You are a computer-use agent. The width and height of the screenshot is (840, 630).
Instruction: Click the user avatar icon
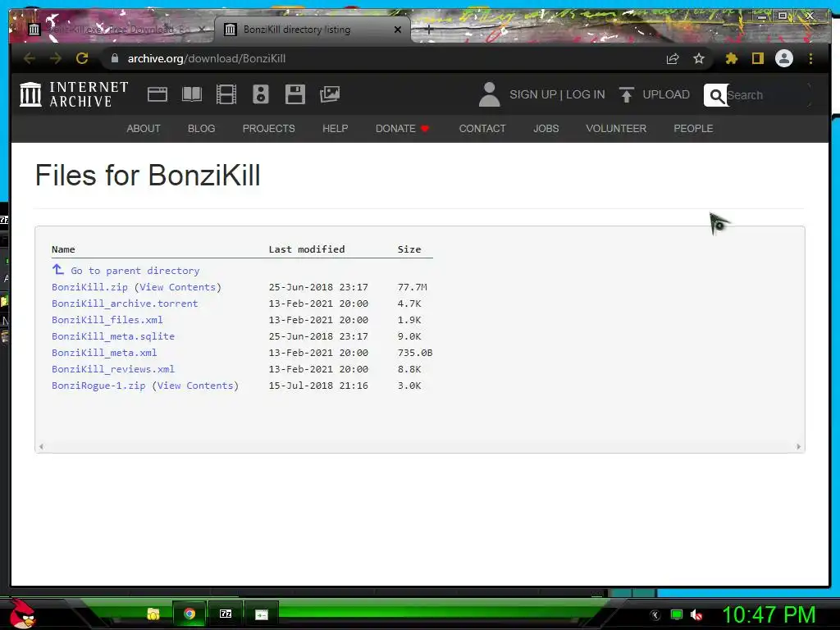(489, 94)
